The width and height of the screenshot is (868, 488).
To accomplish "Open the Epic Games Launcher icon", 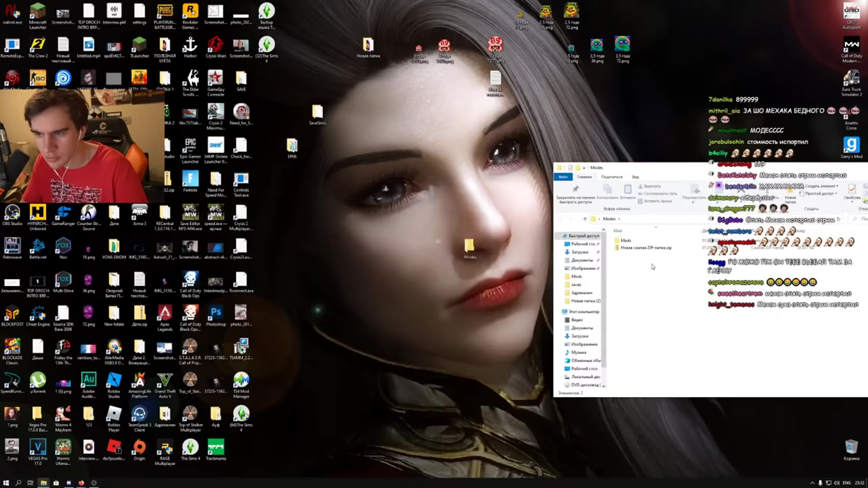I will pyautogui.click(x=190, y=151).
